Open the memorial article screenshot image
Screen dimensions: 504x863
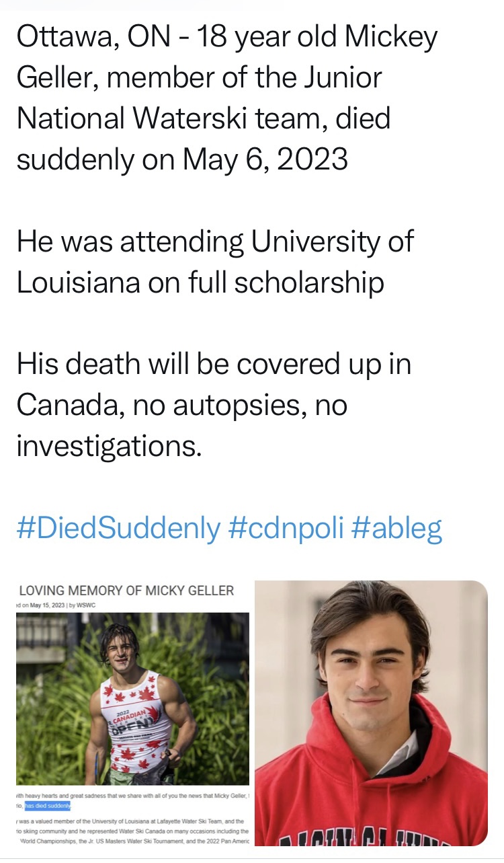point(133,713)
